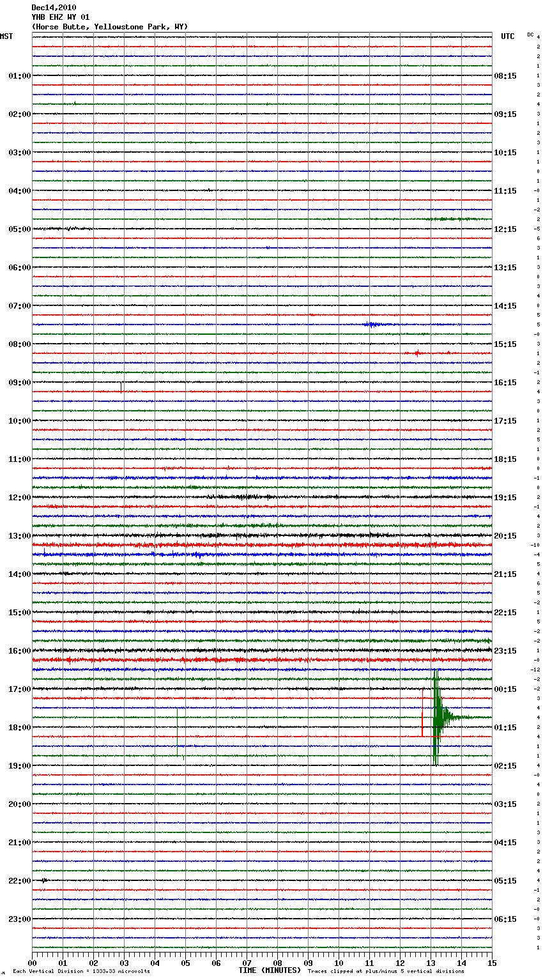Click the vertical division 1333.33 microvolts note
Image resolution: width=543 pixels, height=980 pixels.
click(x=82, y=972)
